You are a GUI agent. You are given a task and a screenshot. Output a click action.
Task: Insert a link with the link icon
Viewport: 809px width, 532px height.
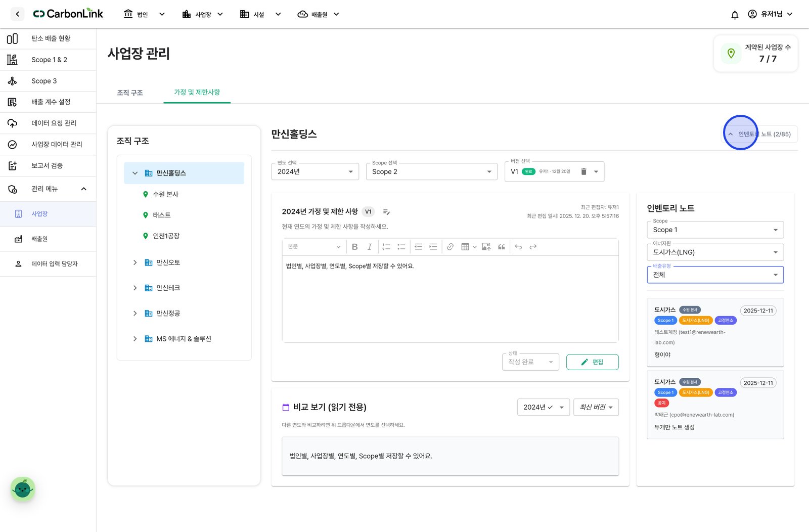click(450, 247)
